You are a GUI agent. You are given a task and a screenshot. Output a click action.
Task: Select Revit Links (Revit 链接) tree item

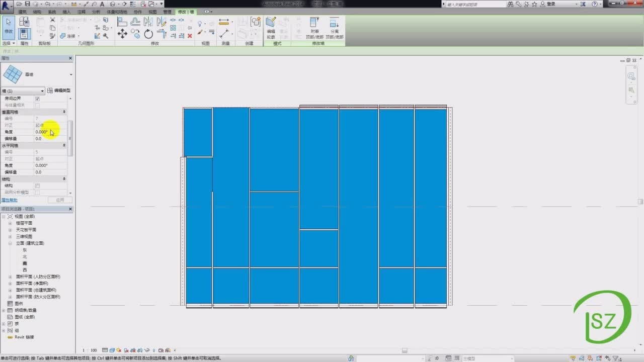tap(24, 337)
